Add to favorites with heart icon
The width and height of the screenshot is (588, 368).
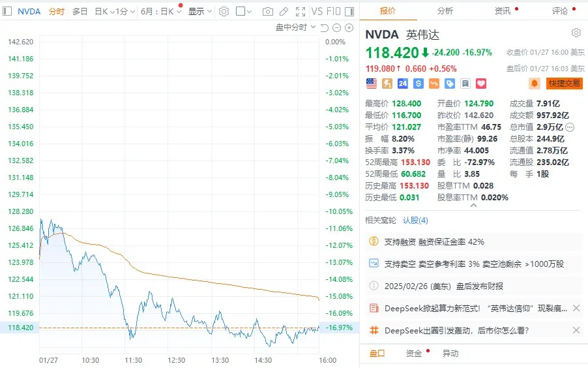point(481,84)
